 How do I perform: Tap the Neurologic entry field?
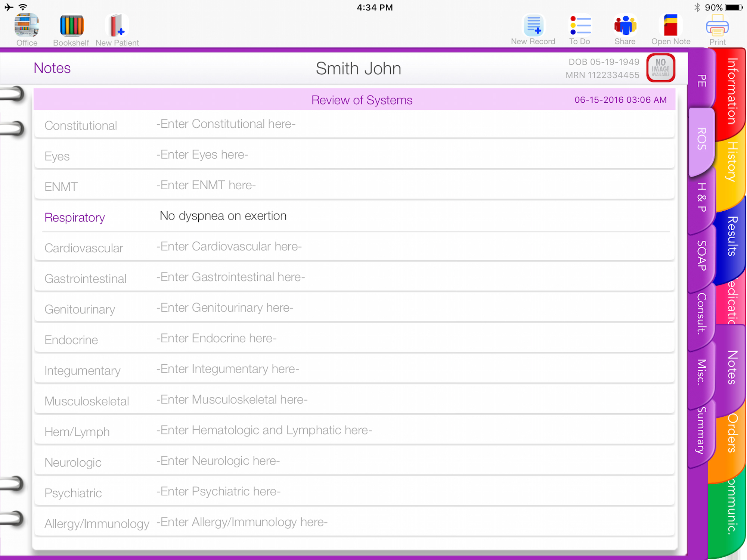click(x=415, y=461)
